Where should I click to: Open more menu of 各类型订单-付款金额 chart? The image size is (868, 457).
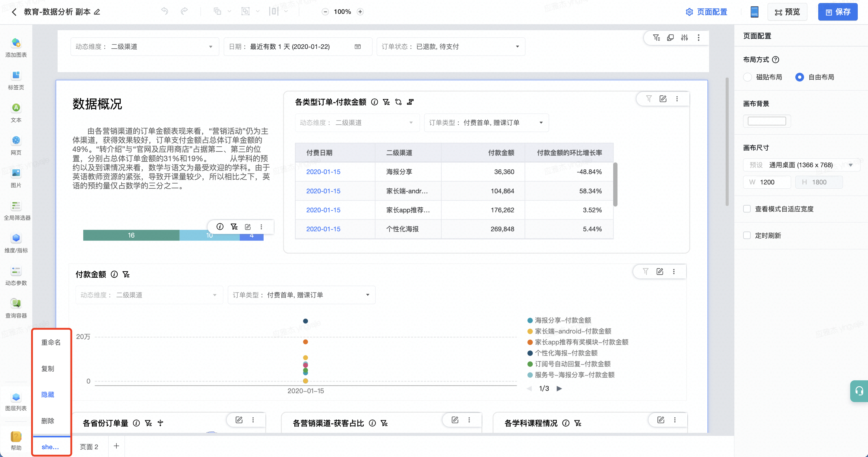tap(677, 99)
